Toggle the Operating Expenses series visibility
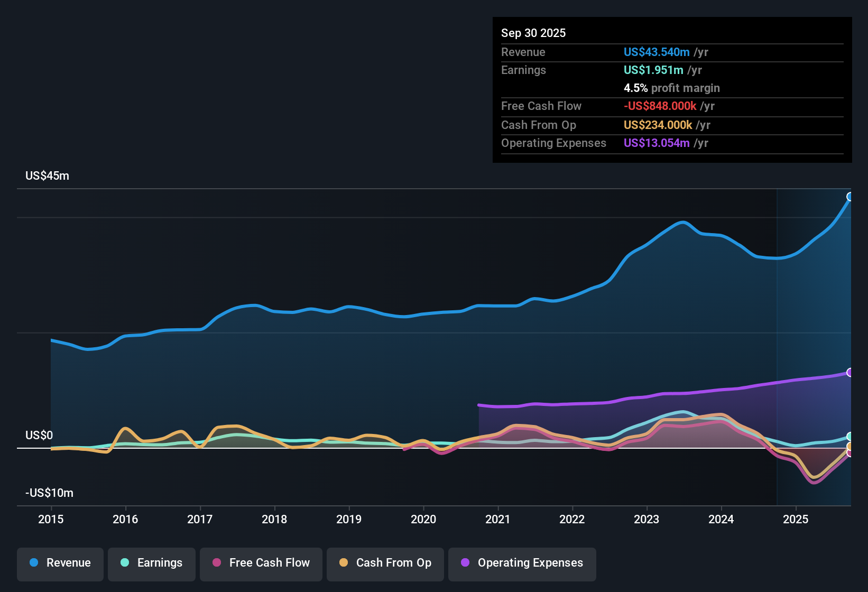Screen dimensions: 868x592 click(x=522, y=563)
